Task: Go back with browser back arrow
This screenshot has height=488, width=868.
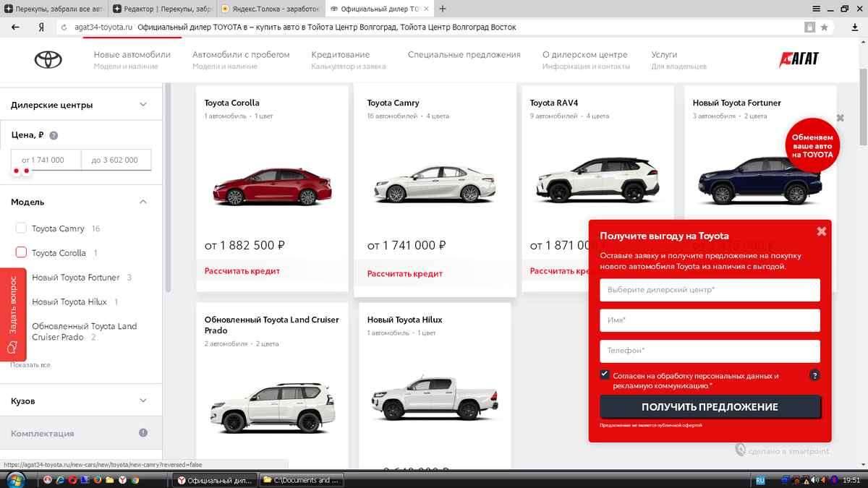Action: [15, 27]
